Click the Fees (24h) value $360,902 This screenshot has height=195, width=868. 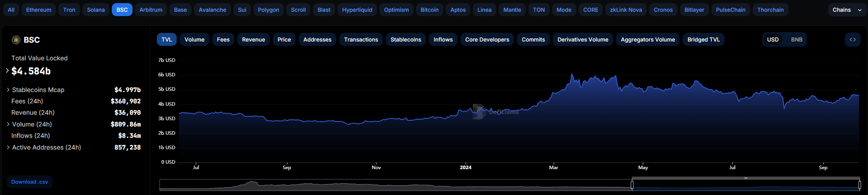click(126, 101)
